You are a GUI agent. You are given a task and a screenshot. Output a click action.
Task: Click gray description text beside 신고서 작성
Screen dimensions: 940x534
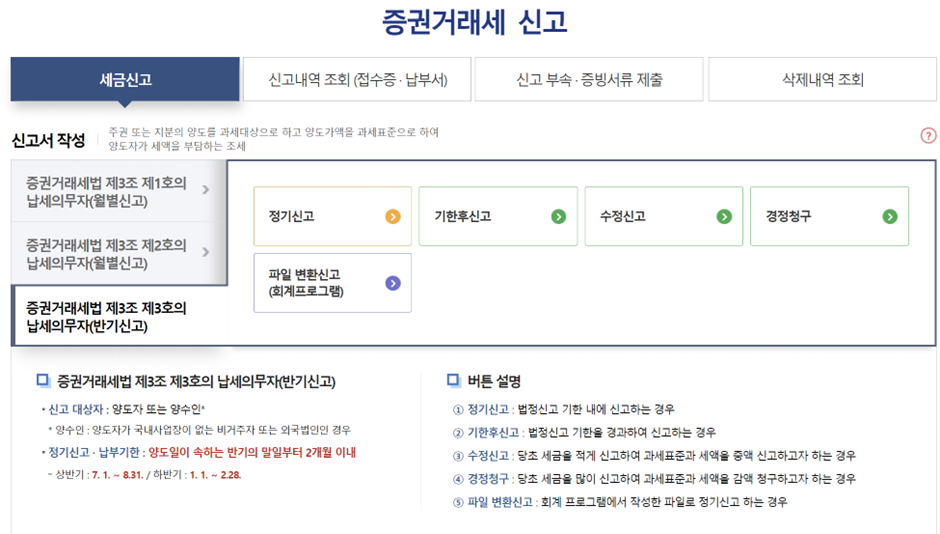tap(273, 139)
